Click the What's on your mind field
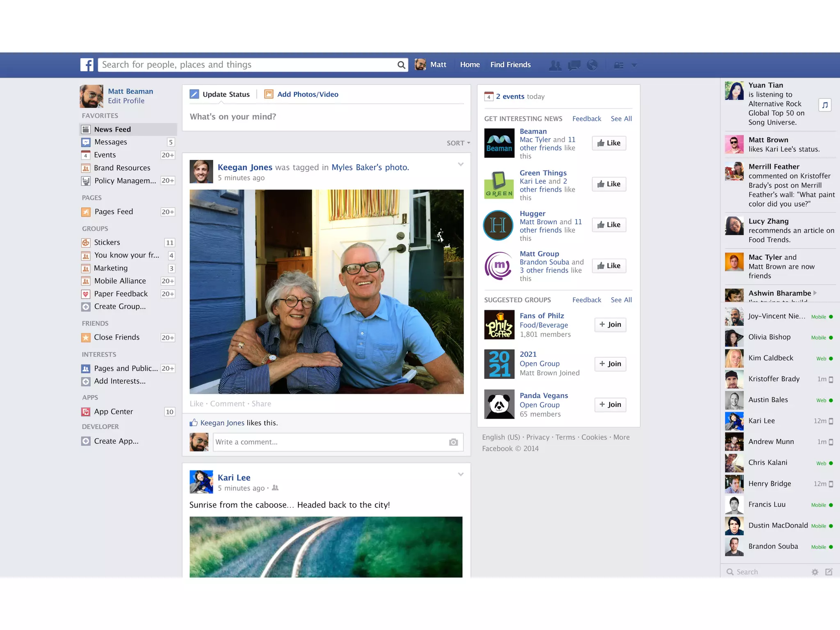This screenshot has height=630, width=840. (326, 117)
